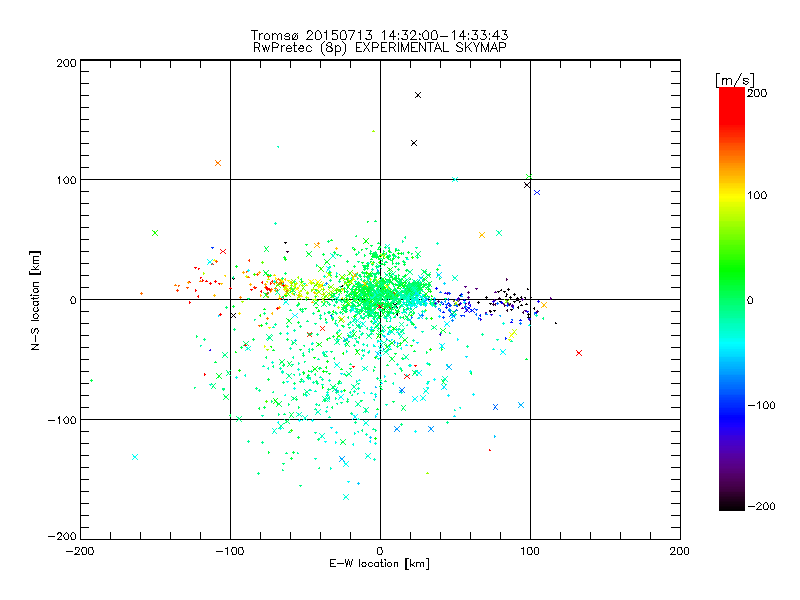Select the color bar tick label "0"
This screenshot has width=800, height=600.
click(x=750, y=300)
